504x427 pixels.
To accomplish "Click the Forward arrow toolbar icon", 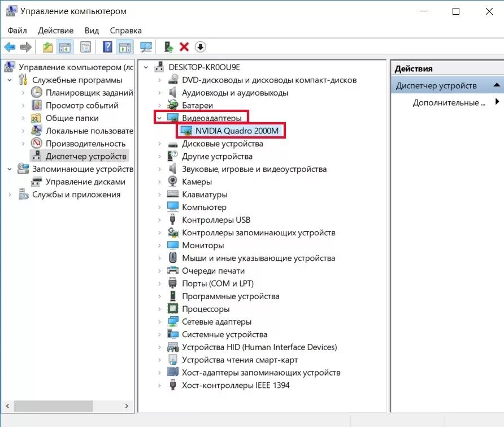I will click(26, 47).
